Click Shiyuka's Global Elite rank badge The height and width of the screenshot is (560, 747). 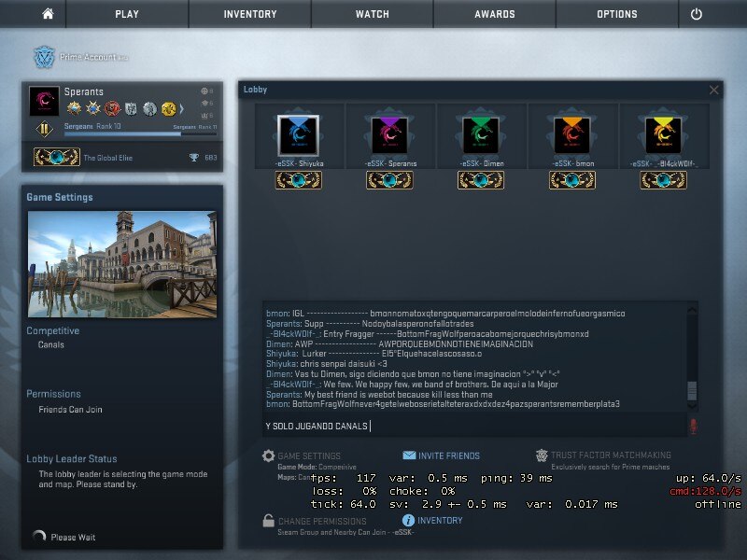pos(298,180)
